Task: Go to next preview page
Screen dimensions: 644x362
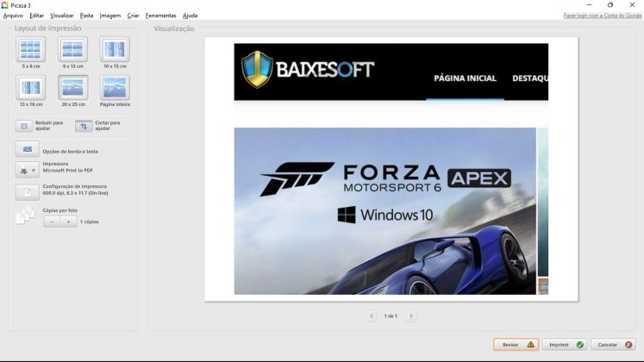Action: (x=411, y=316)
